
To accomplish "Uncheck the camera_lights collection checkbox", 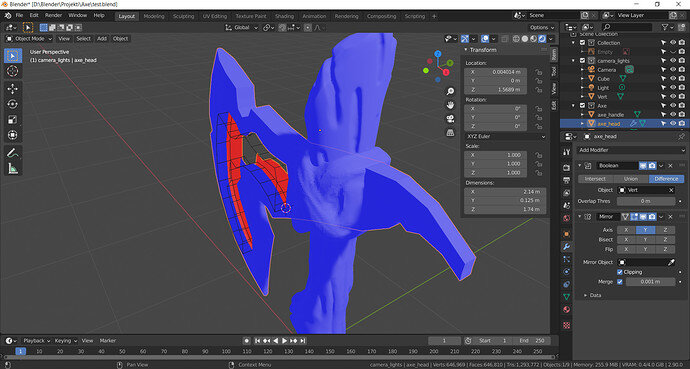I will [x=582, y=61].
